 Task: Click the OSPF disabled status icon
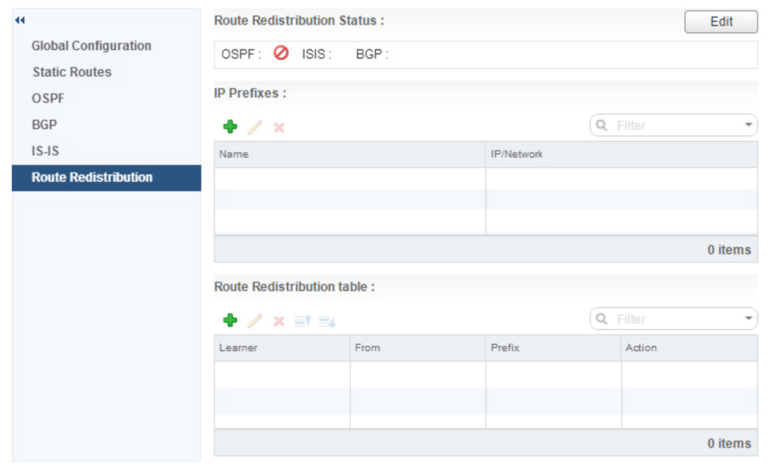(x=281, y=54)
